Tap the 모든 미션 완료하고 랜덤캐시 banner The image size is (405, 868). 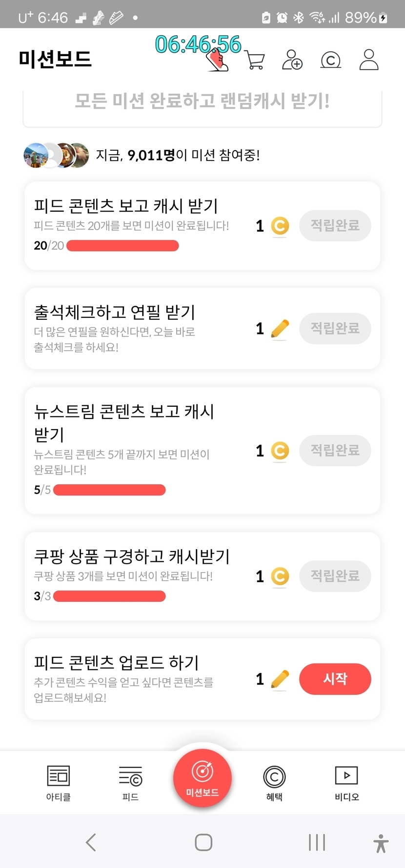click(x=202, y=101)
